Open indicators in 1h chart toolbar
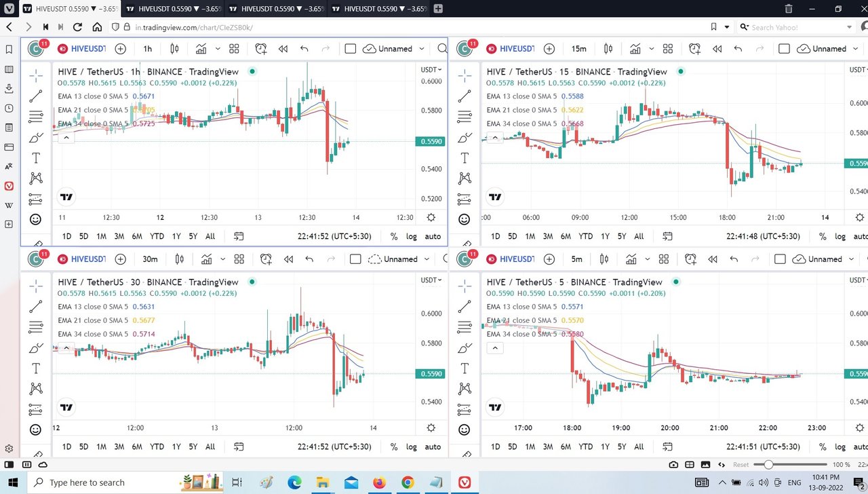868x494 pixels. point(201,49)
